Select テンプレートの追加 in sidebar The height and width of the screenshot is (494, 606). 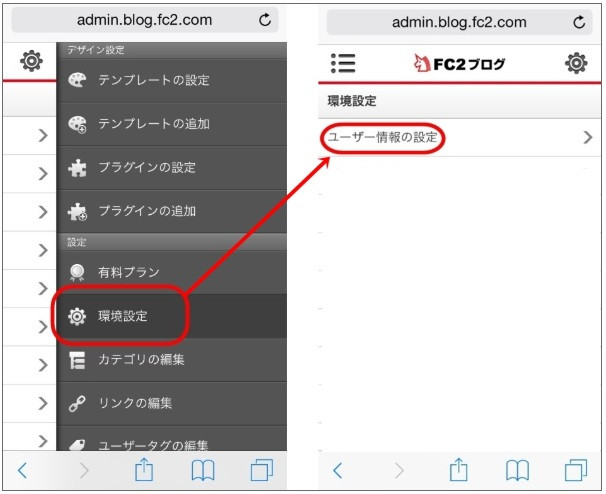click(x=153, y=125)
